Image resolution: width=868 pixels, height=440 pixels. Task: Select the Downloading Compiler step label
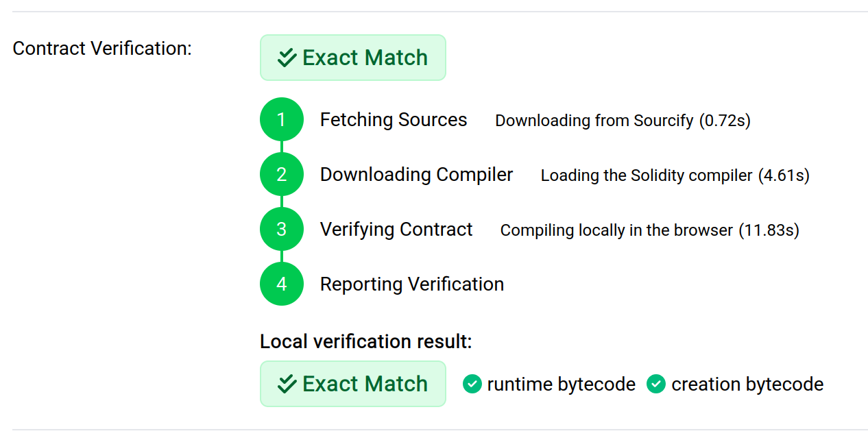416,175
